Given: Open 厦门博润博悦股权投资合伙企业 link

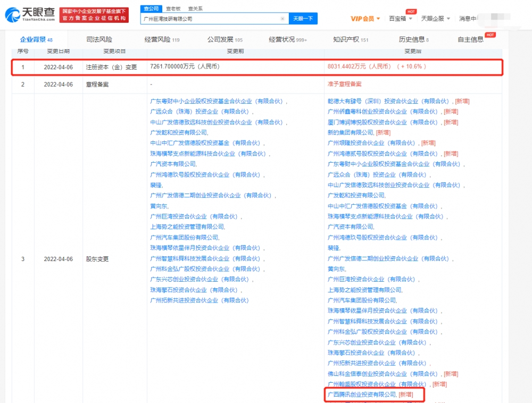Looking at the screenshot, I should [384, 122].
